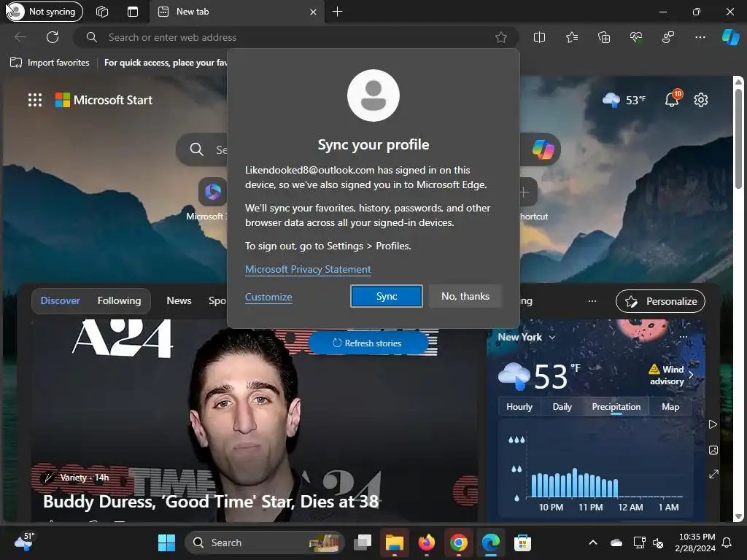Open Firefox from taskbar
This screenshot has height=560, width=747.
tap(426, 542)
